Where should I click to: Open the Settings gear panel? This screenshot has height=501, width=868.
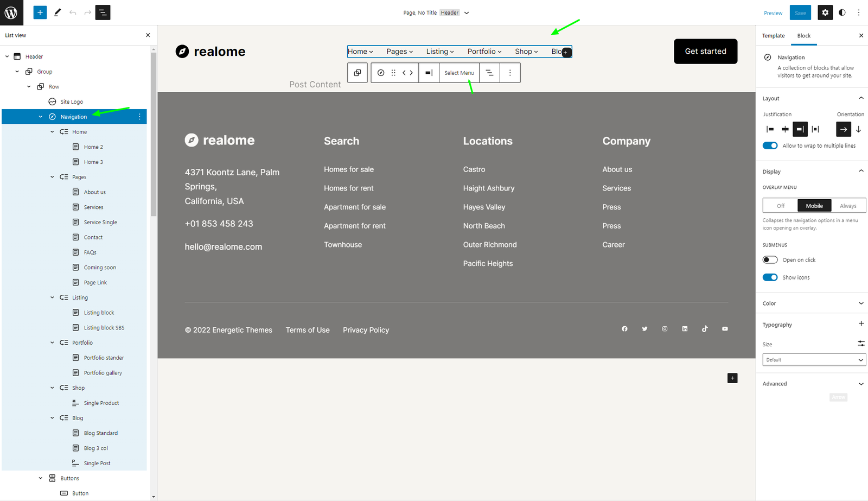pyautogui.click(x=825, y=12)
